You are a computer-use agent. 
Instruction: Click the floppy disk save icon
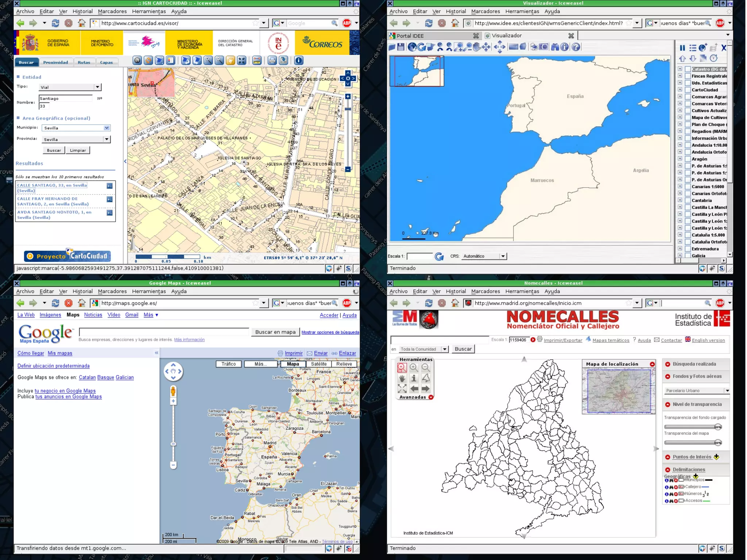pyautogui.click(x=401, y=47)
